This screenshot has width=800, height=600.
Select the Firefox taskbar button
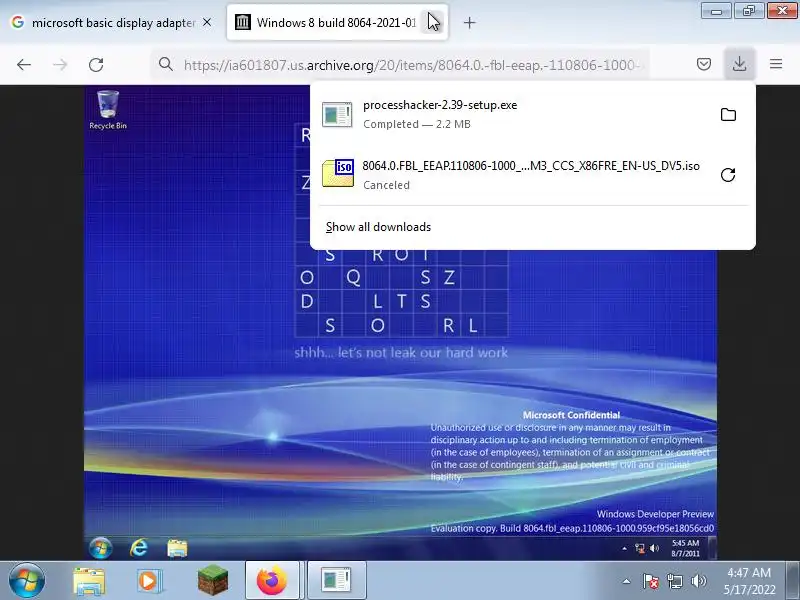pos(272,580)
